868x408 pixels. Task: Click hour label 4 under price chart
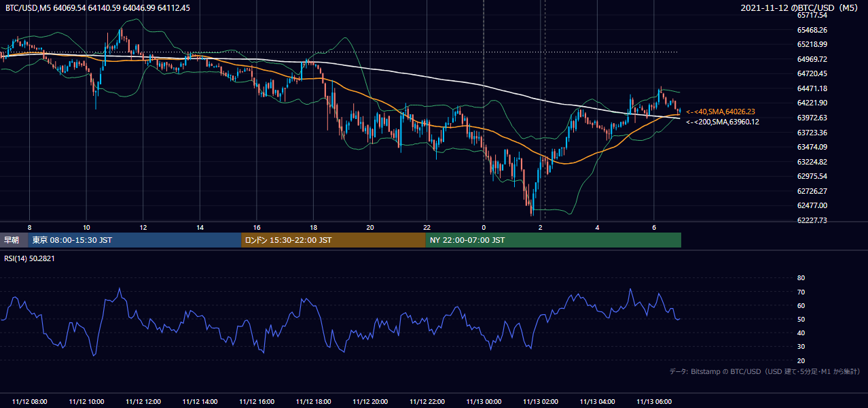coord(597,226)
